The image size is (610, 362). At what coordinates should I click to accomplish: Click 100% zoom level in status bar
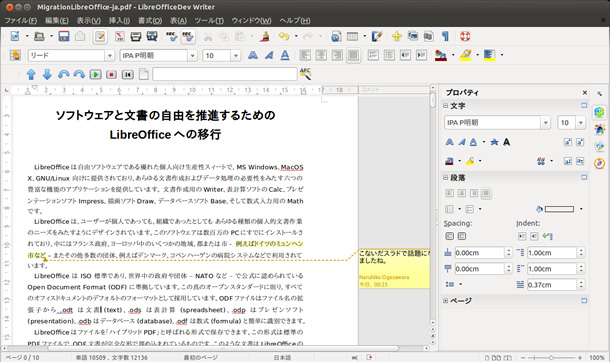(x=597, y=357)
